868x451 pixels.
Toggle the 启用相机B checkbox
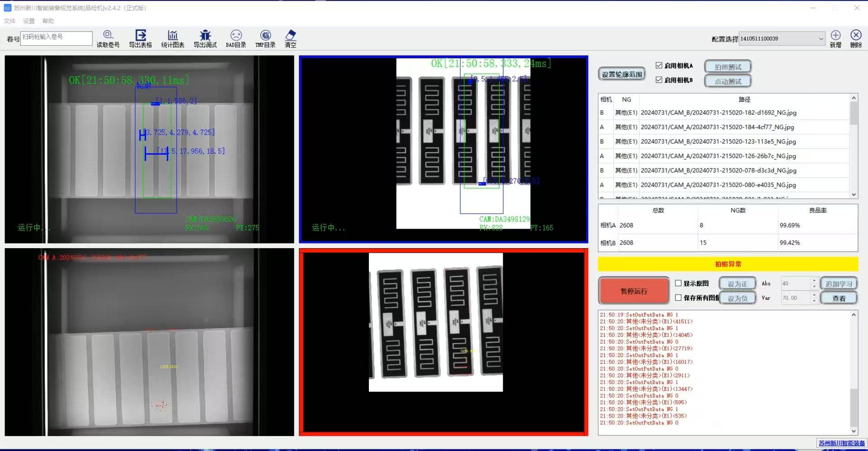coord(659,80)
